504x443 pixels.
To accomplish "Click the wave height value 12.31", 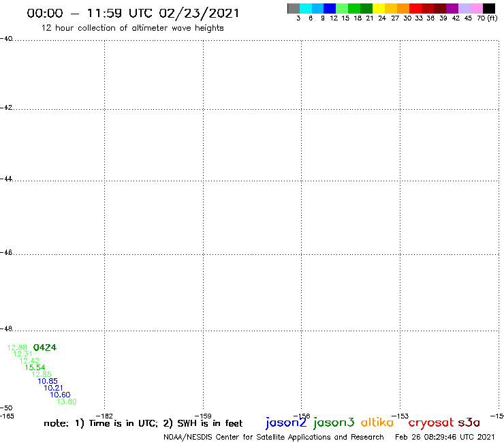I will 23,354.
